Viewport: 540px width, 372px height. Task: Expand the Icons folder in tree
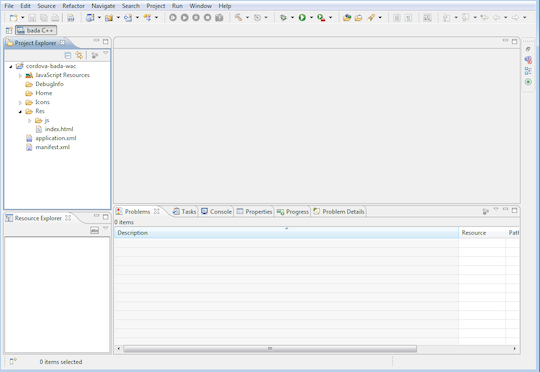(20, 102)
